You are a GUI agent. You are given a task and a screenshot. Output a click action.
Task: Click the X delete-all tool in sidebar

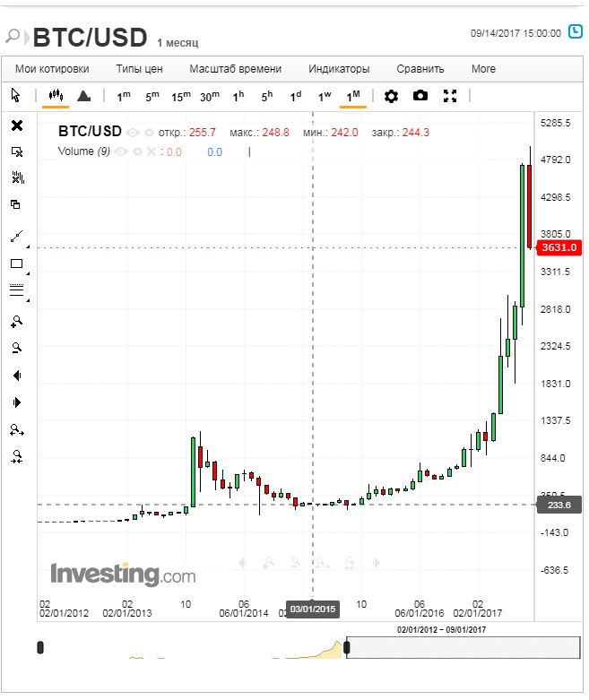pos(17,125)
